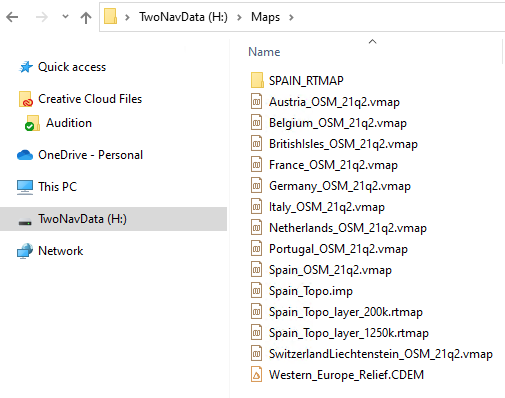
Task: Click the France_OSM_21q2.vmap file icon
Action: [256, 164]
